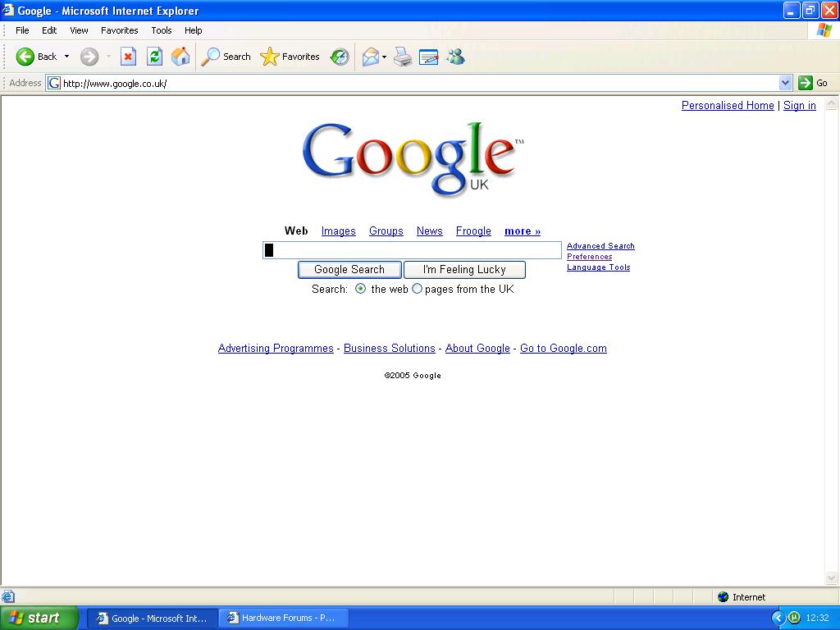
Task: Launch the Messenger icon in toolbar
Action: [456, 57]
